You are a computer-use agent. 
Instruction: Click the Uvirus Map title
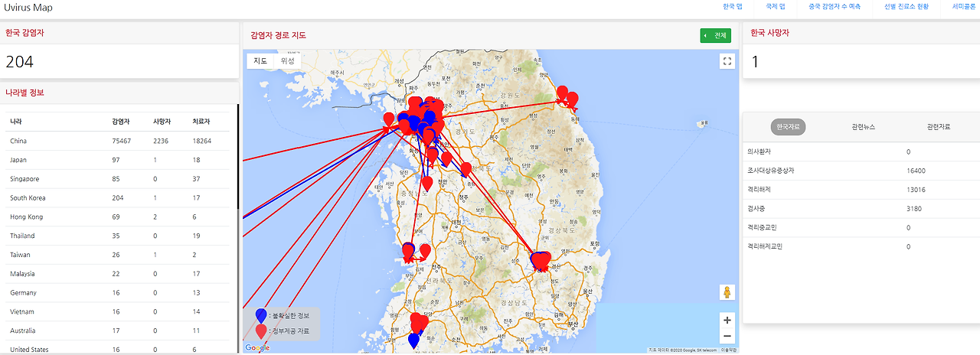point(28,7)
